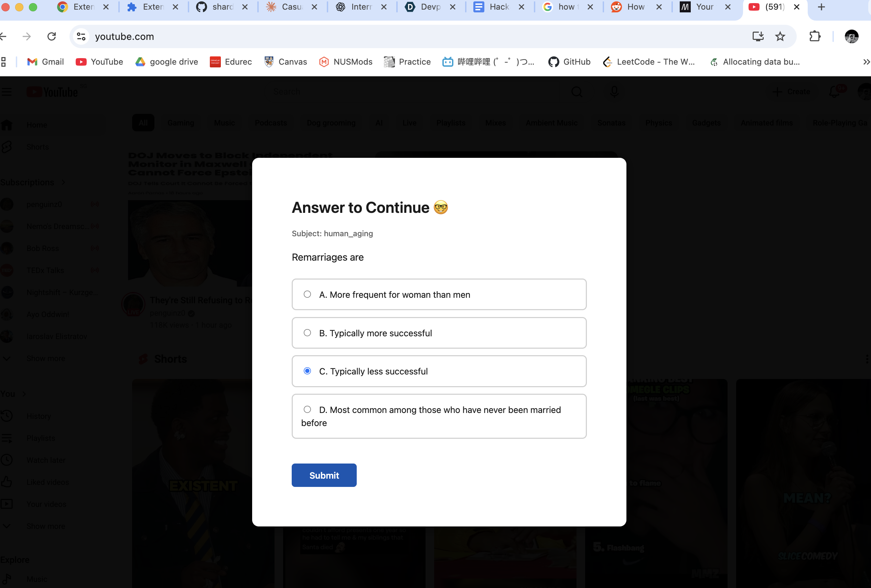Open a new browser tab
Image resolution: width=871 pixels, height=588 pixels.
point(821,7)
